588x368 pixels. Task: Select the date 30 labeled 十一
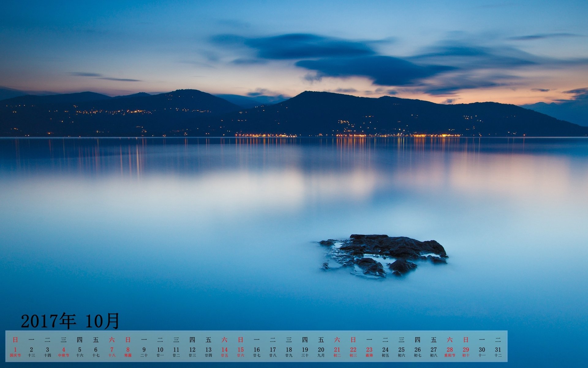pos(482,350)
